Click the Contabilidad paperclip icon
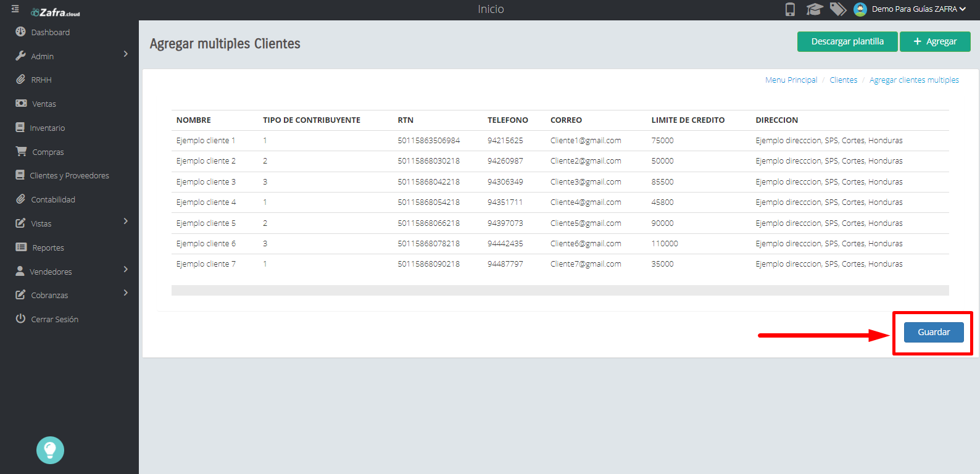The height and width of the screenshot is (474, 980). click(20, 199)
